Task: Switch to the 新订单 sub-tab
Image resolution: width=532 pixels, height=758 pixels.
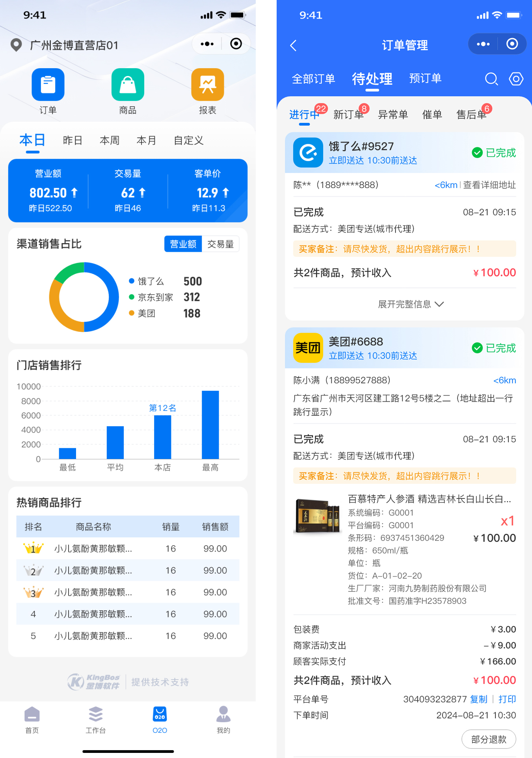Action: point(348,115)
